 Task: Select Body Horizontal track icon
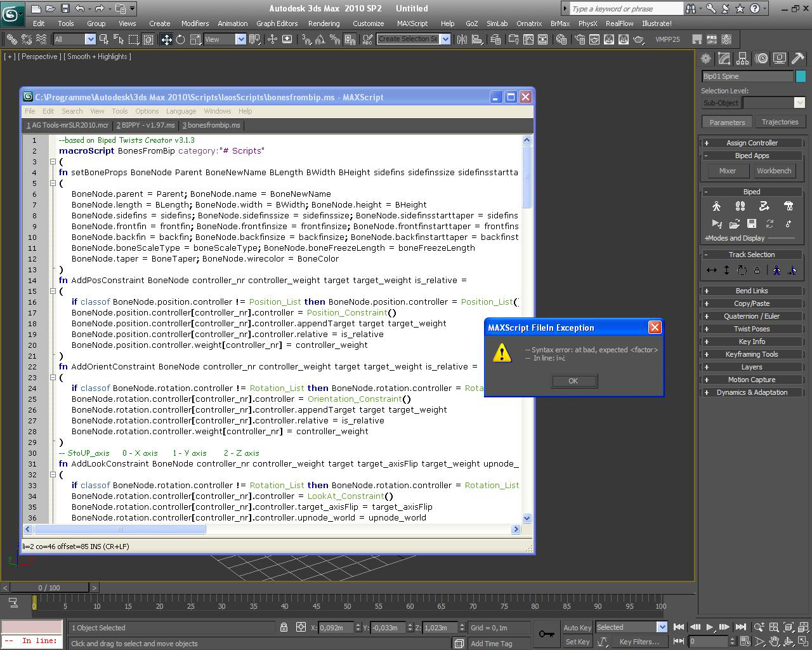[712, 270]
